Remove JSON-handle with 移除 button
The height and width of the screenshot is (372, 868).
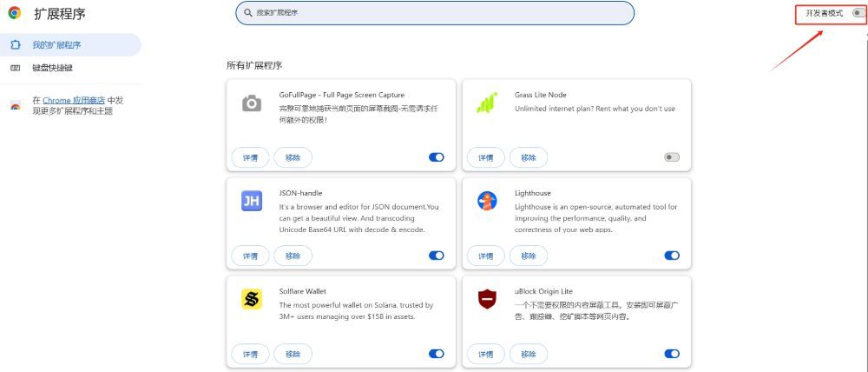point(293,256)
